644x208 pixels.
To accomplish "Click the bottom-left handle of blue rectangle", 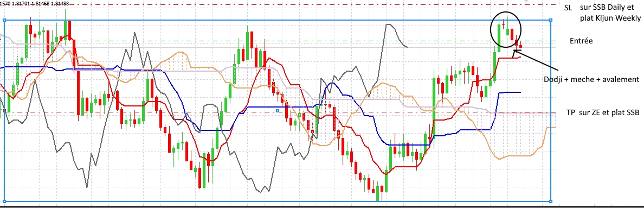I will [x=4, y=201].
